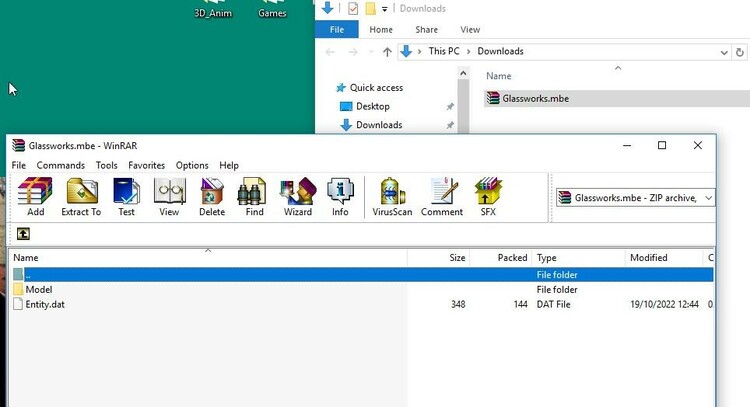The height and width of the screenshot is (407, 750).
Task: Select Entity.dat file row
Action: (x=361, y=304)
